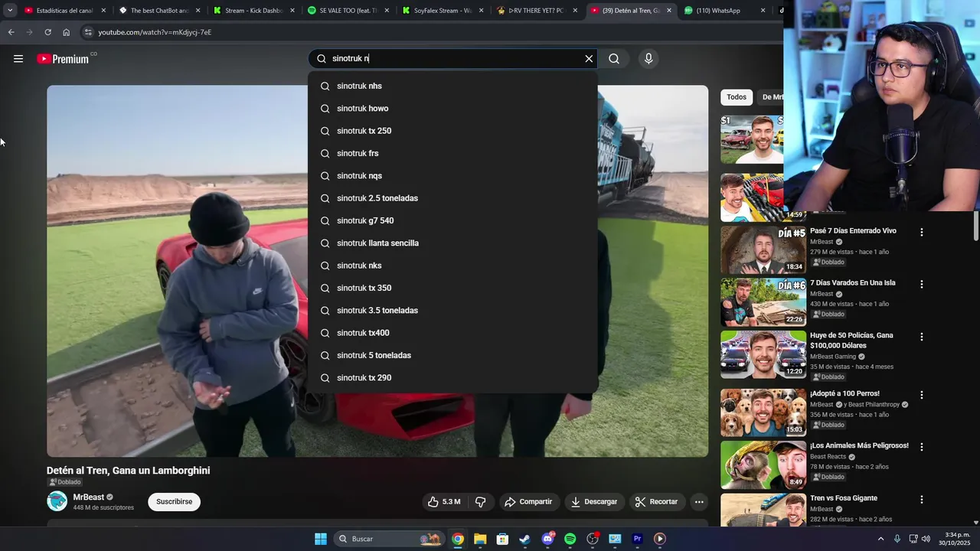Open more actions three-dot button under video

[x=699, y=502]
